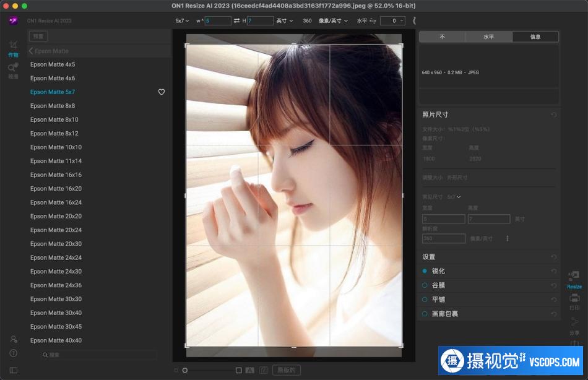Viewport: 588px width, 380px height.
Task: Reset the Tiling section arrow
Action: coord(554,300)
